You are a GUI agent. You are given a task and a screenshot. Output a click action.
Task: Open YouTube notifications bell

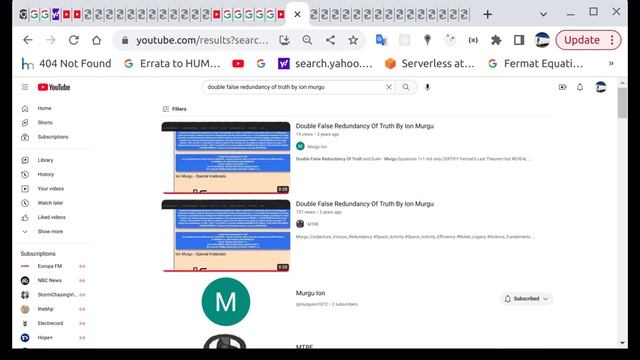point(580,87)
